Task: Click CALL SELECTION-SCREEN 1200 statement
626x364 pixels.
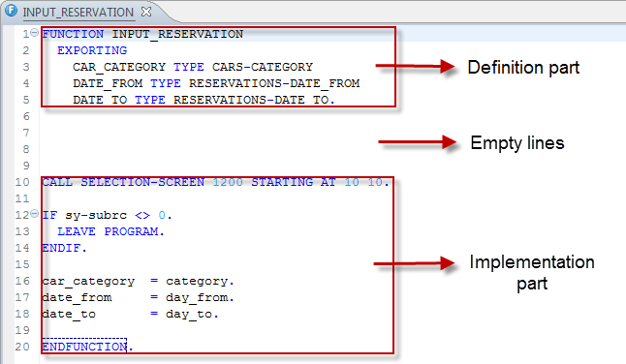Action: [x=215, y=182]
